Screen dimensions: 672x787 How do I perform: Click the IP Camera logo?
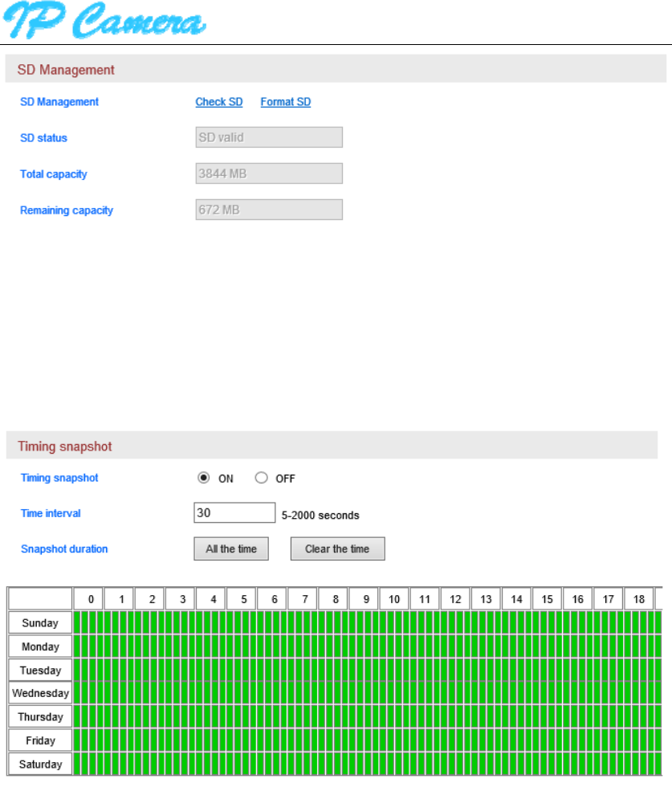tap(104, 20)
